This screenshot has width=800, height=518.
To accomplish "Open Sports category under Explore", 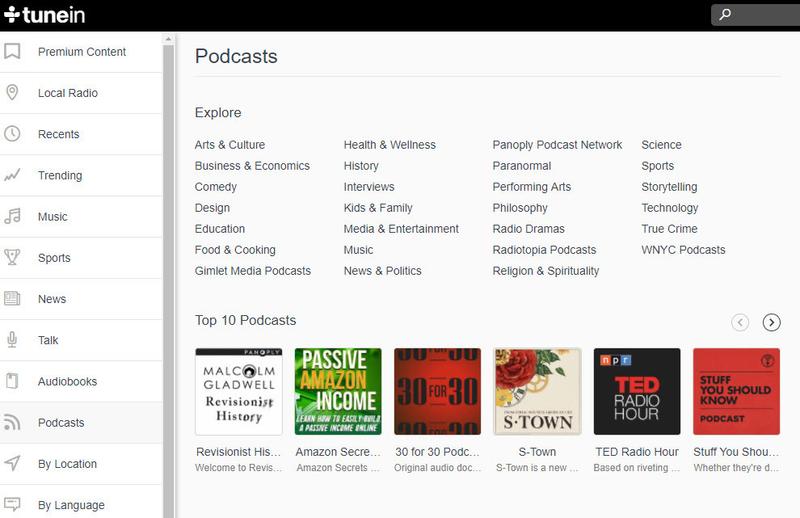I will tap(657, 166).
